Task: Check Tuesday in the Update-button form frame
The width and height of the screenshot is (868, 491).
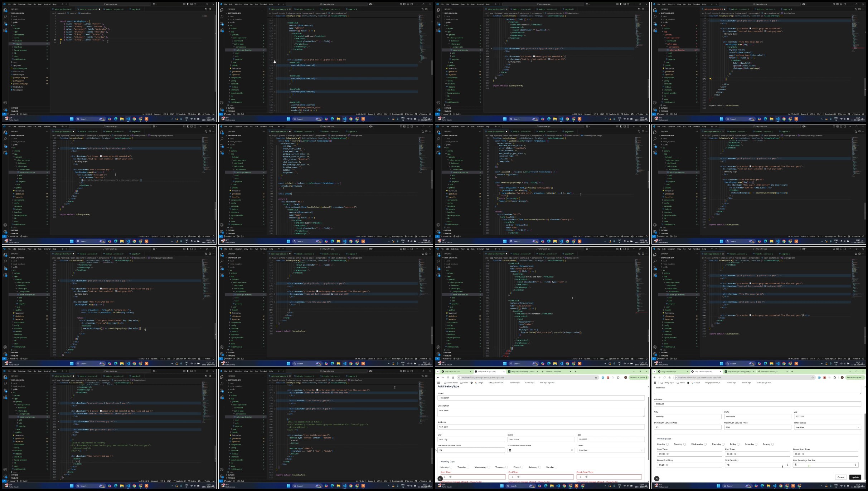Action: 684,444
